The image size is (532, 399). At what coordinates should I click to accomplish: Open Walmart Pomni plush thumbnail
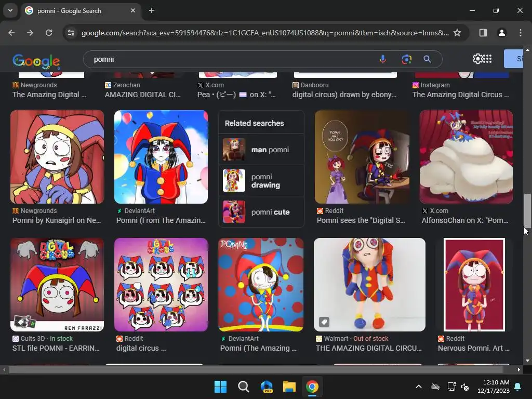coord(369,285)
